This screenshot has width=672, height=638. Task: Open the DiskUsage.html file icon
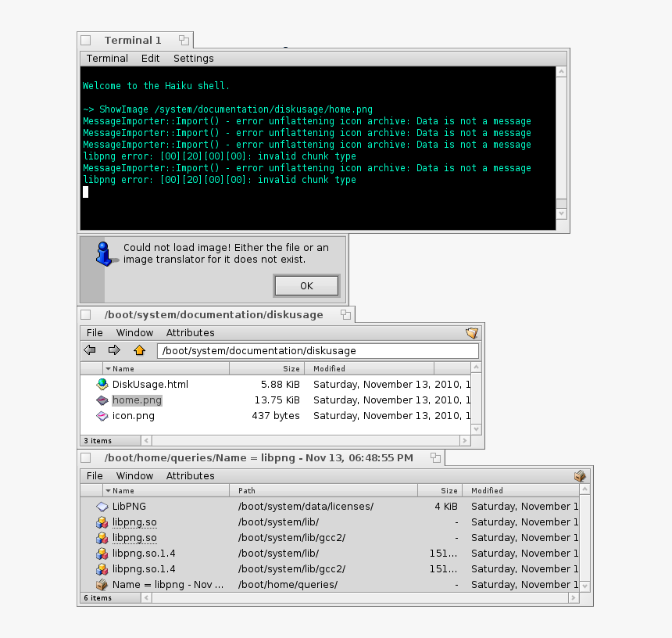[x=102, y=384]
